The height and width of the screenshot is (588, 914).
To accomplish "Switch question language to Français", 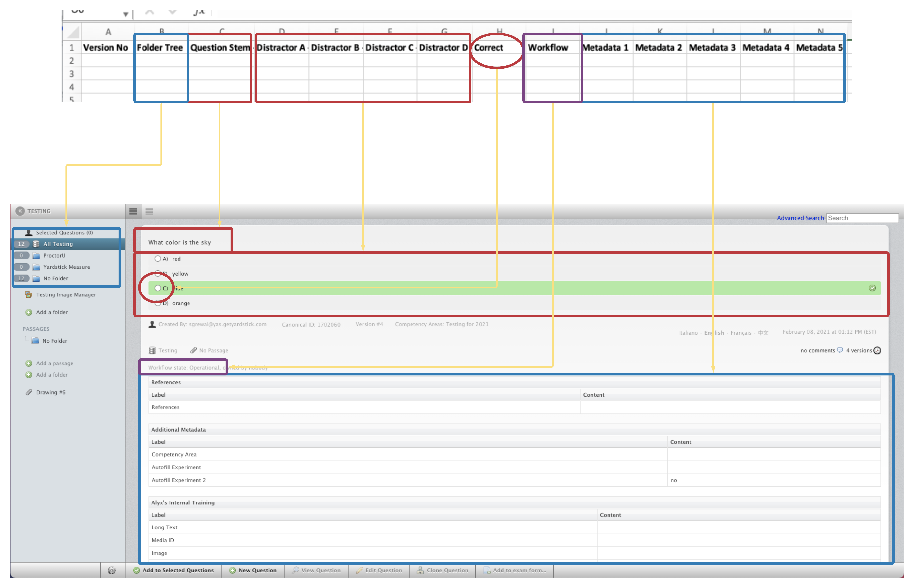I will tap(741, 333).
